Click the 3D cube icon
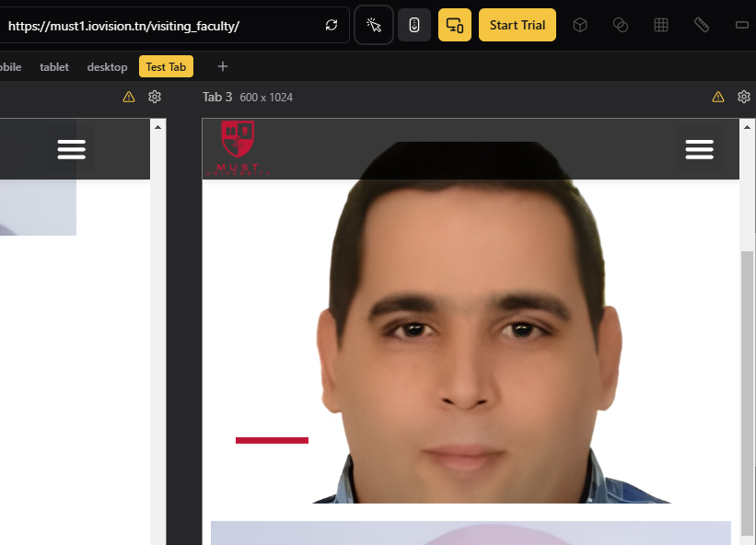Image resolution: width=756 pixels, height=545 pixels. [x=580, y=25]
